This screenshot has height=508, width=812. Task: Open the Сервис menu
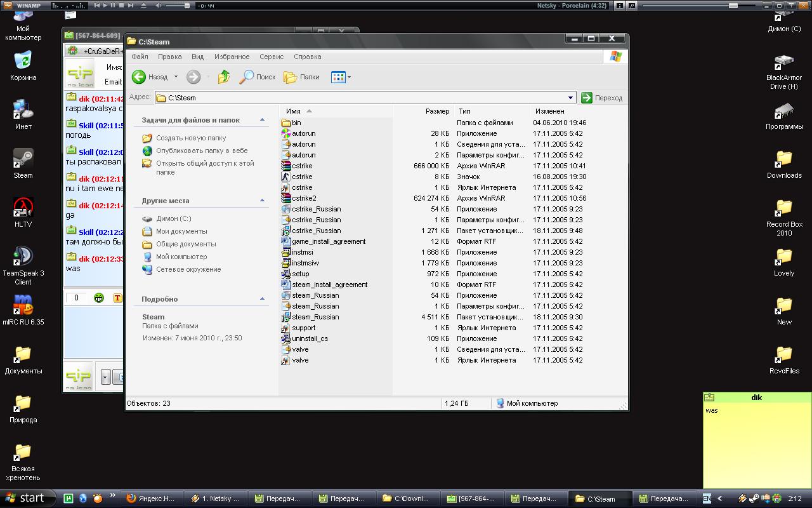pos(272,57)
